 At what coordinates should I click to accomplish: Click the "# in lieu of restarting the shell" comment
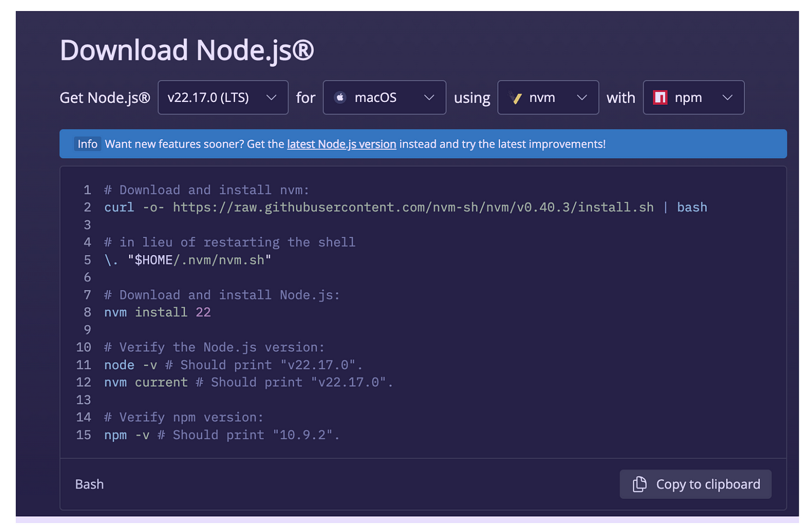pos(230,242)
